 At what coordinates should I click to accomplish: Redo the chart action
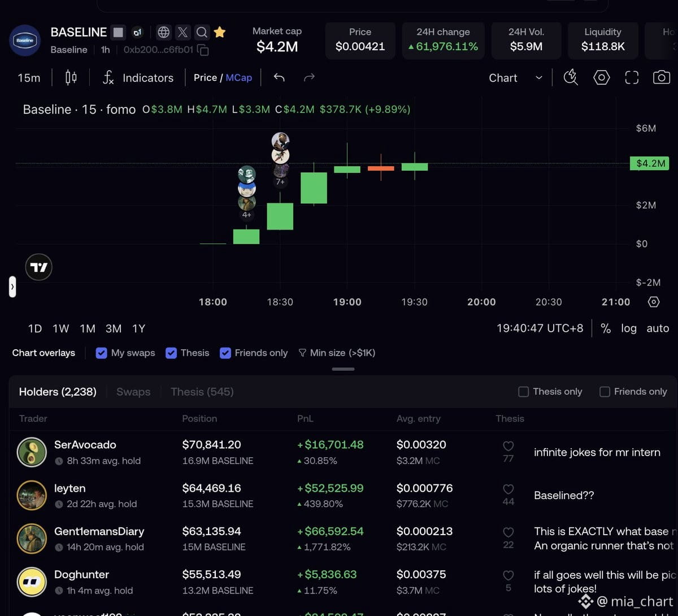(x=309, y=77)
